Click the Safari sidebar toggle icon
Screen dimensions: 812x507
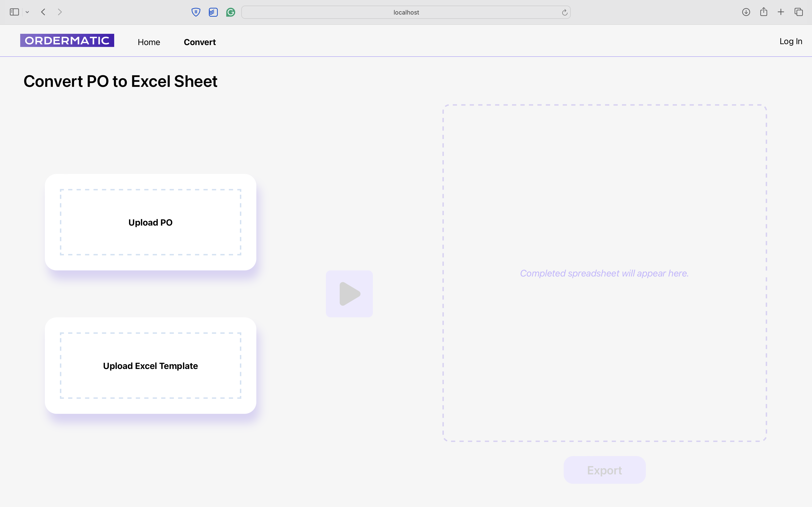point(14,12)
